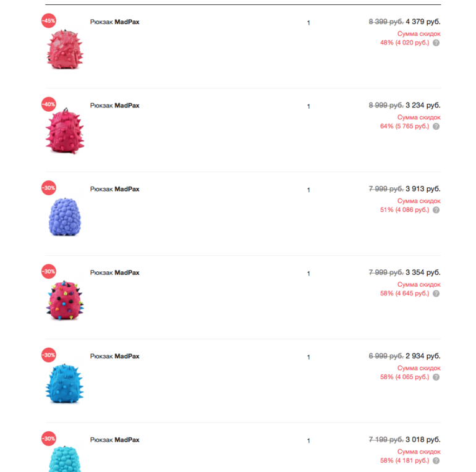
Task: Click the quantity of the 3 354 руб. backpack
Action: point(308,274)
